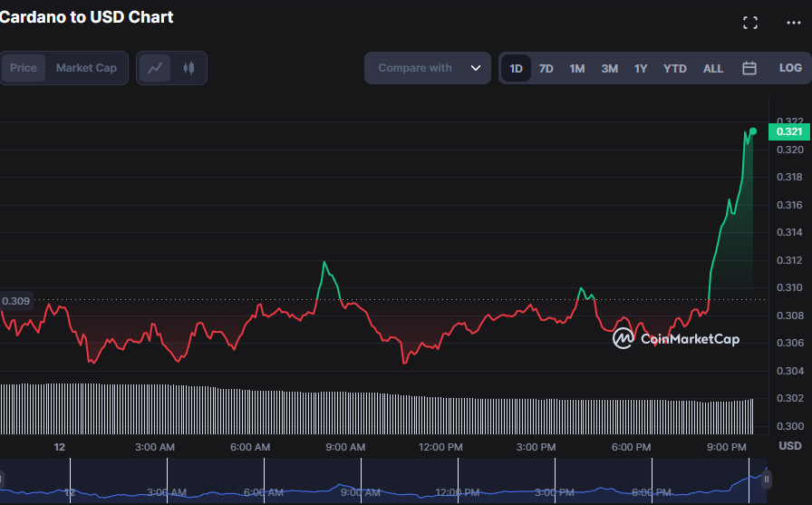Screen dimensions: 812x505
Task: Click the 0.321 current price label
Action: coord(789,132)
